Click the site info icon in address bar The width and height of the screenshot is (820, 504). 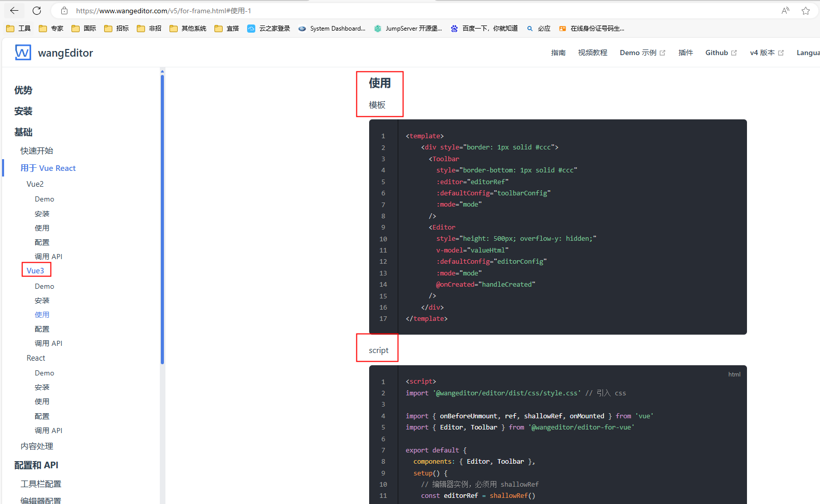tap(63, 10)
